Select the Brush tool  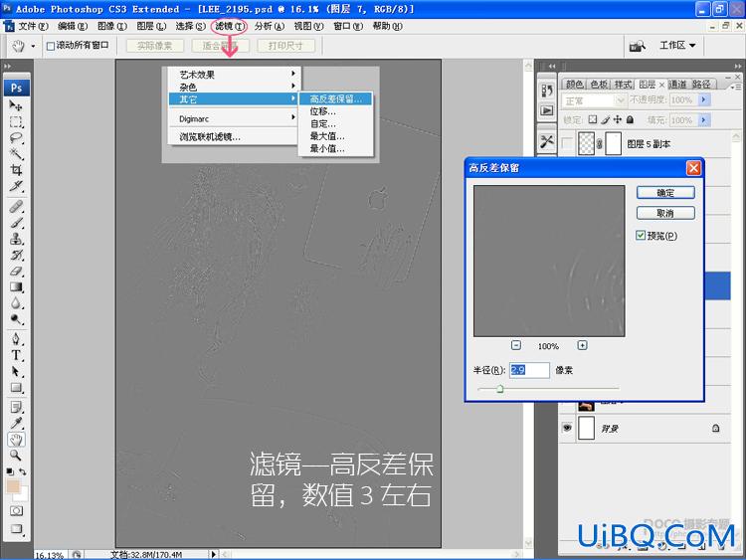coord(16,223)
